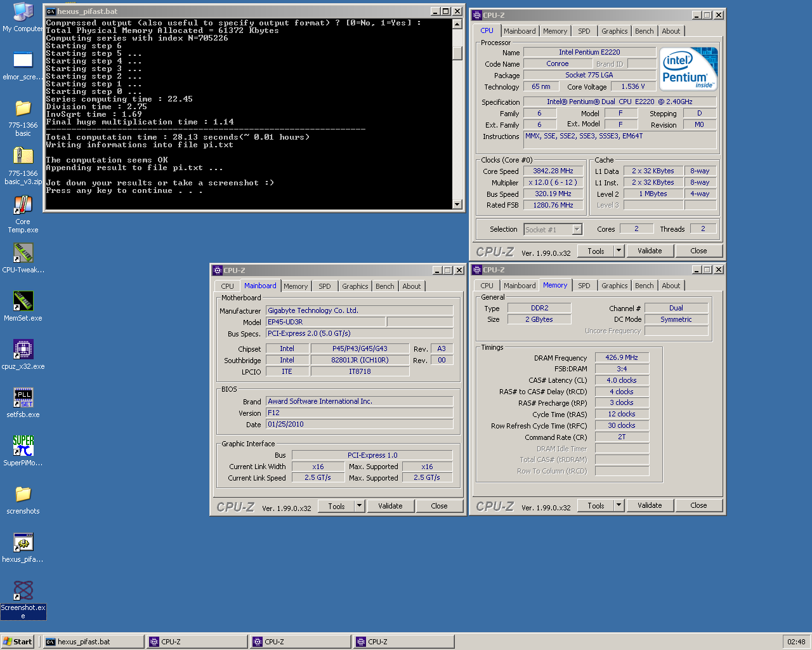The width and height of the screenshot is (812, 650).
Task: Click the system tray clock 02:48
Action: [x=796, y=642]
